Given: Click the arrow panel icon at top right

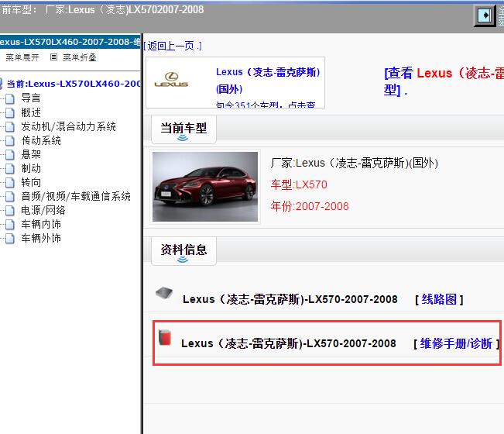Looking at the screenshot, I should point(485,15).
